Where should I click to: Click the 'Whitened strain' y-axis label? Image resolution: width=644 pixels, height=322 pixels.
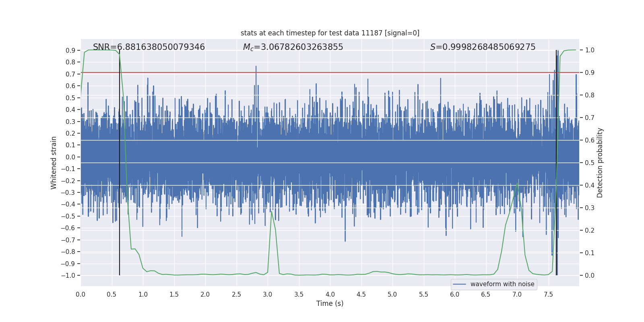pos(54,163)
